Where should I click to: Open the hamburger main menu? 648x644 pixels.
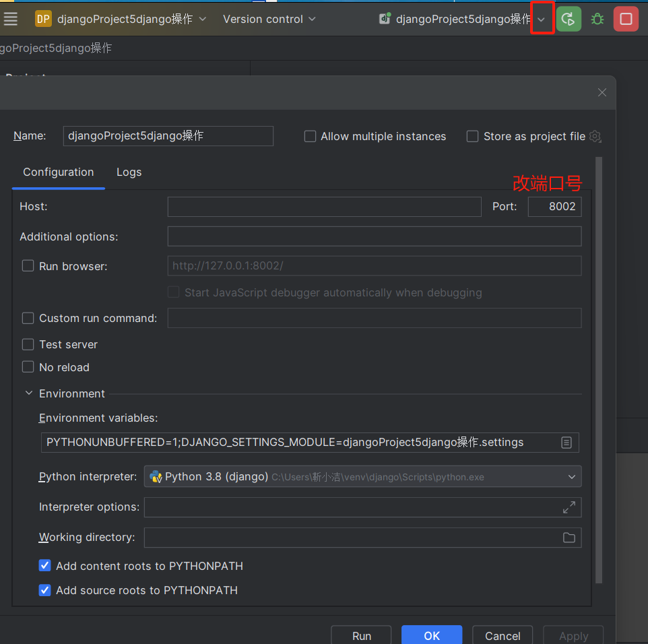[x=10, y=19]
